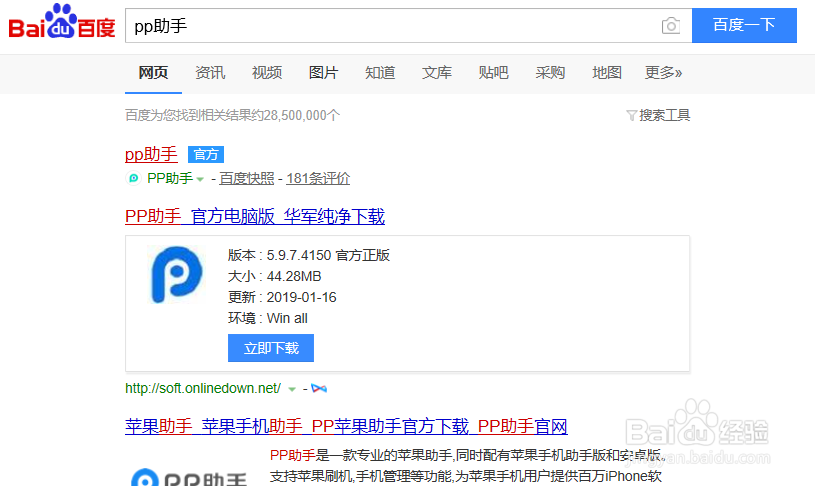This screenshot has height=486, width=815.
Task: Switch to the 采购 tab
Action: [550, 72]
